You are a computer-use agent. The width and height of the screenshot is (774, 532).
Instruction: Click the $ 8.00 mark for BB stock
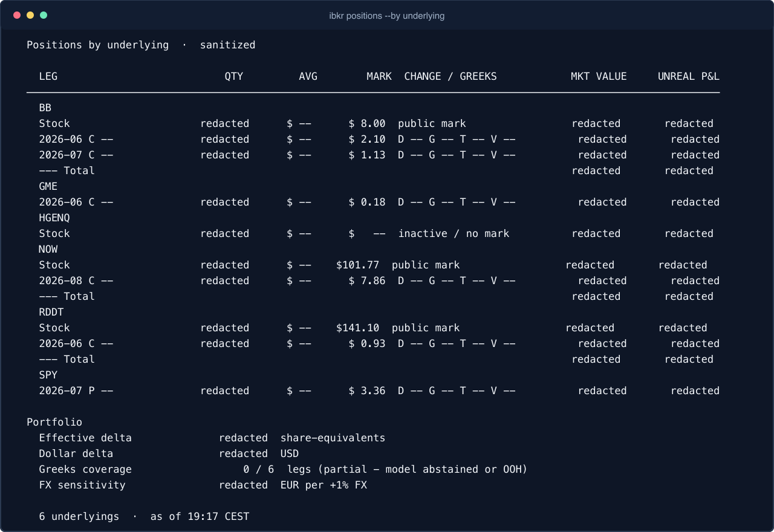coord(367,123)
